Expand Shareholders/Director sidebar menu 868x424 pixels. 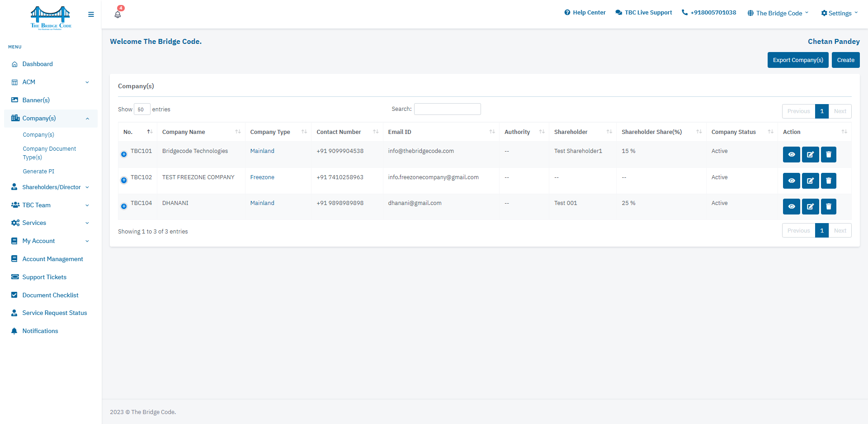point(51,187)
